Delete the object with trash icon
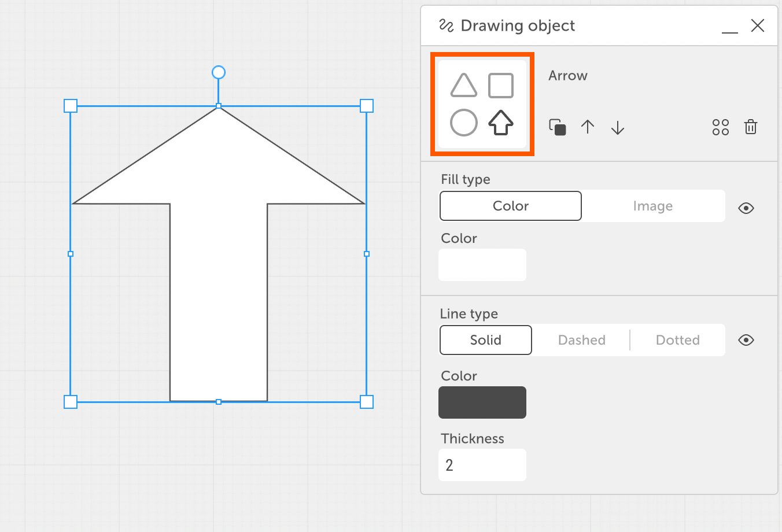 pos(751,127)
